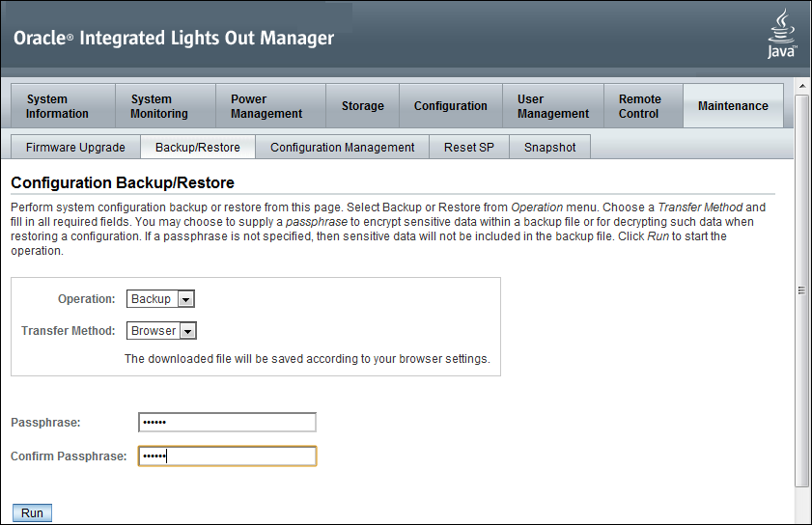Expand the Transfer Method dropdown set to Browser

tap(161, 331)
